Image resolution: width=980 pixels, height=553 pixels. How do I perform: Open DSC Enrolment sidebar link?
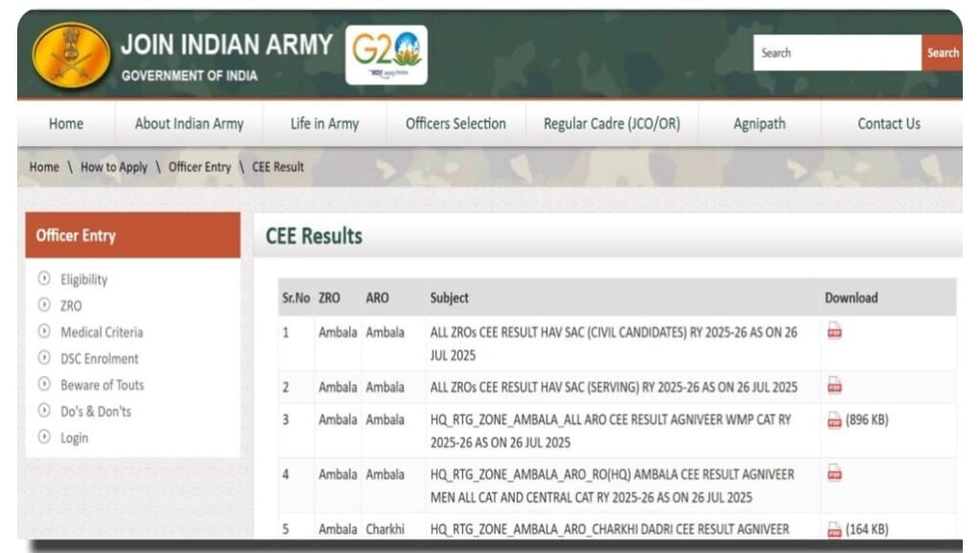(x=100, y=359)
